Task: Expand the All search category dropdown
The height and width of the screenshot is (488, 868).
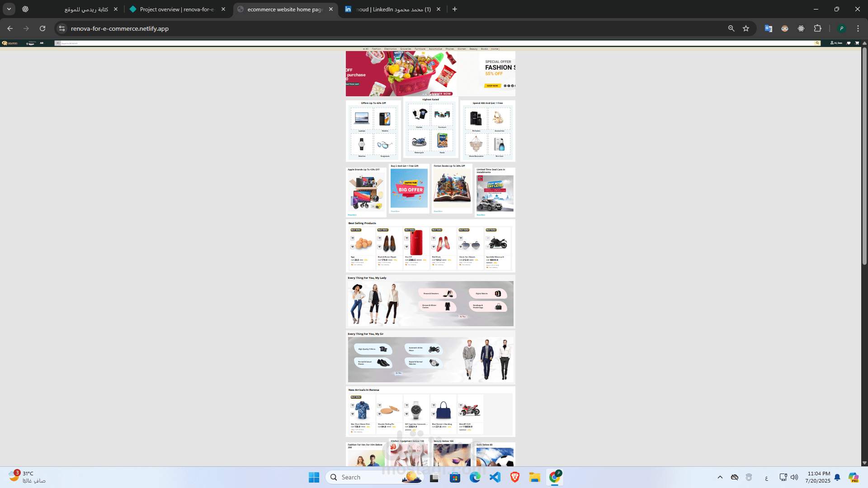Action: pyautogui.click(x=57, y=43)
